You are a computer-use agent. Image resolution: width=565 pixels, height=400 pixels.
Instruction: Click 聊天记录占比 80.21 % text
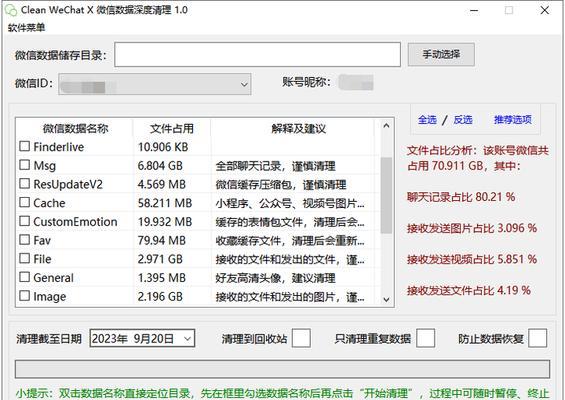coord(461,197)
